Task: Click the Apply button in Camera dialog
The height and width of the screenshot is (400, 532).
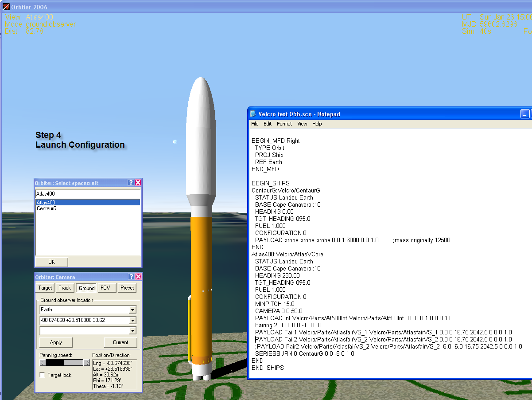Action: (x=56, y=342)
